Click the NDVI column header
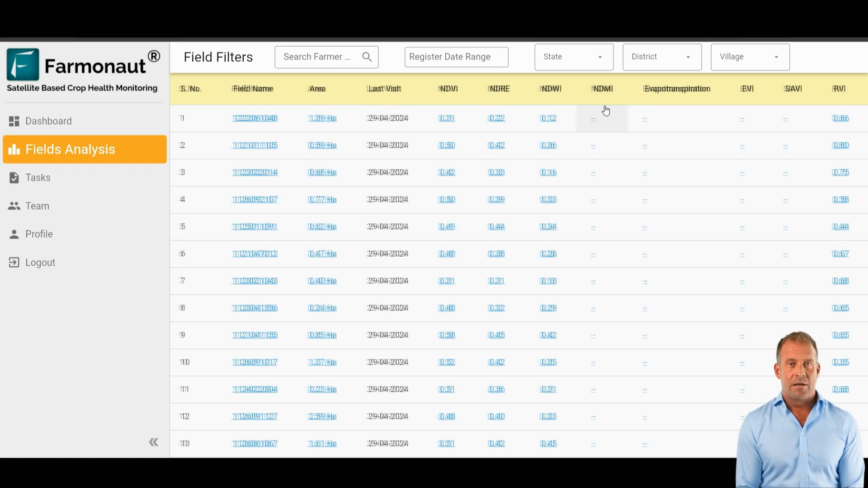Viewport: 868px width, 488px height. [x=448, y=89]
